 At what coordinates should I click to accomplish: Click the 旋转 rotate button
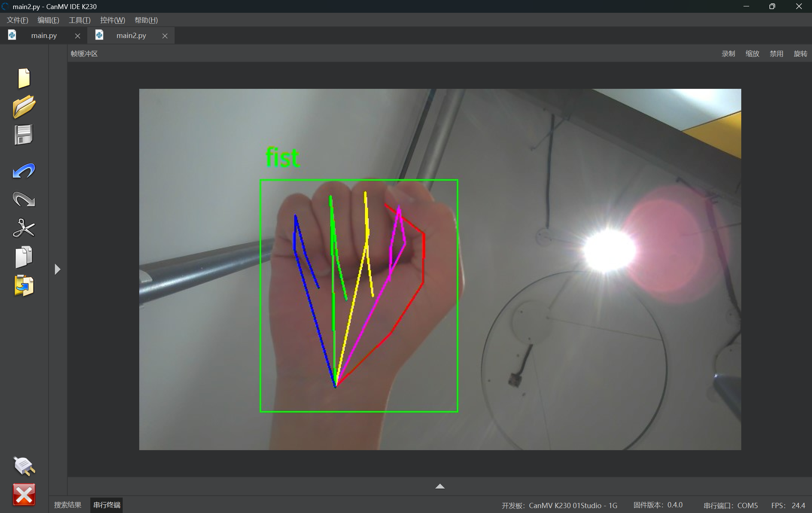pyautogui.click(x=800, y=53)
